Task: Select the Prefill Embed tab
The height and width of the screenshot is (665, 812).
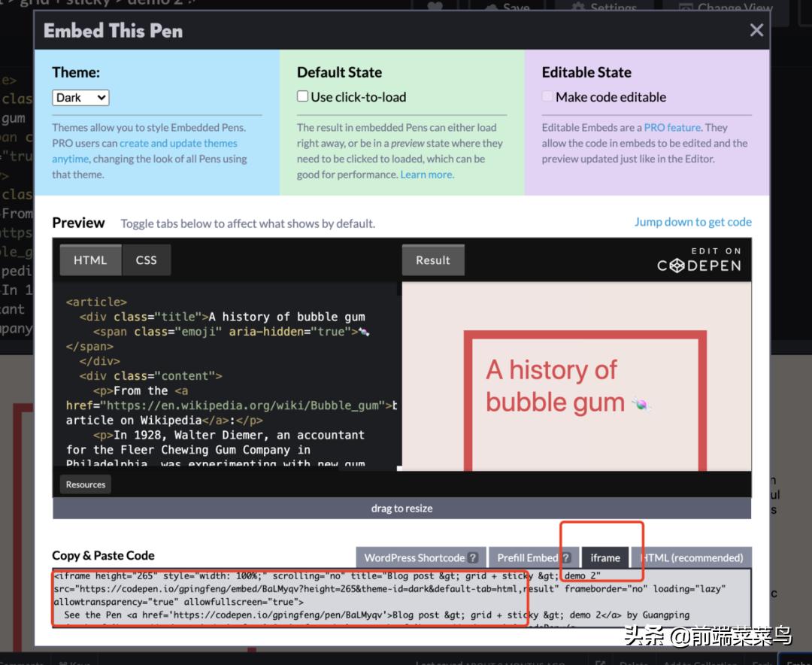Action: tap(533, 557)
